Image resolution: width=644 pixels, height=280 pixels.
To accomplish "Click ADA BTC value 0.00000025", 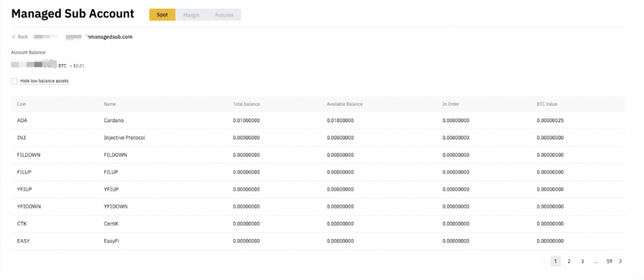I will [x=550, y=121].
